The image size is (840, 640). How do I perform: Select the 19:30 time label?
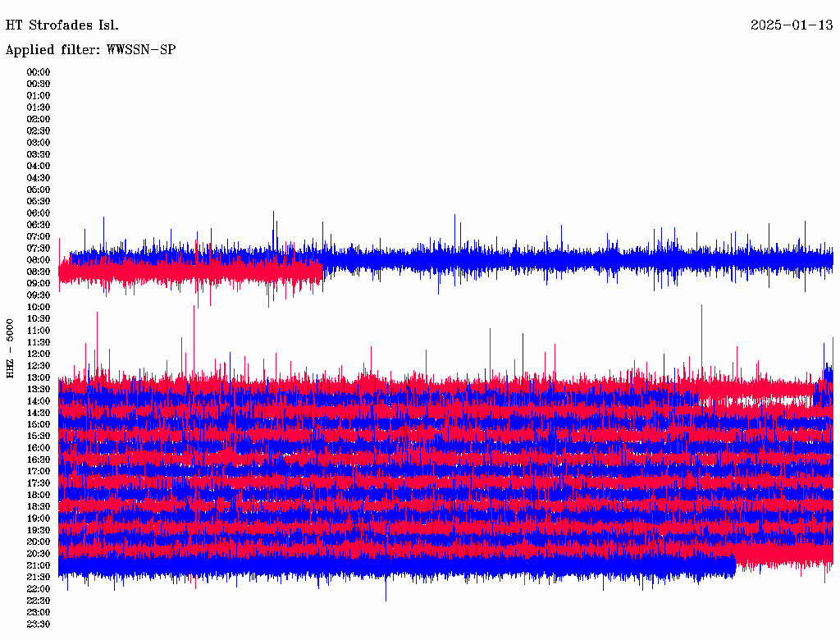39,531
